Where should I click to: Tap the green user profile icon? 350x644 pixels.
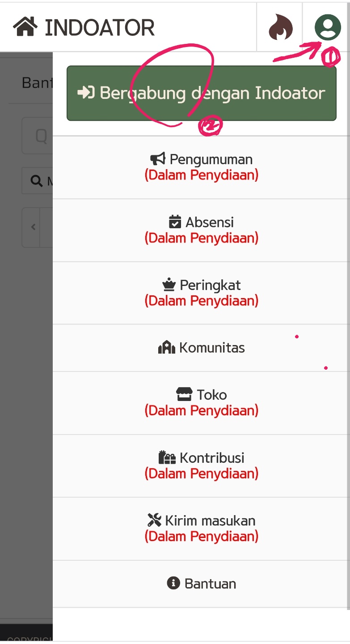click(x=328, y=27)
